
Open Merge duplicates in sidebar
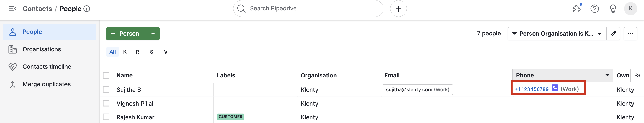[x=46, y=84]
